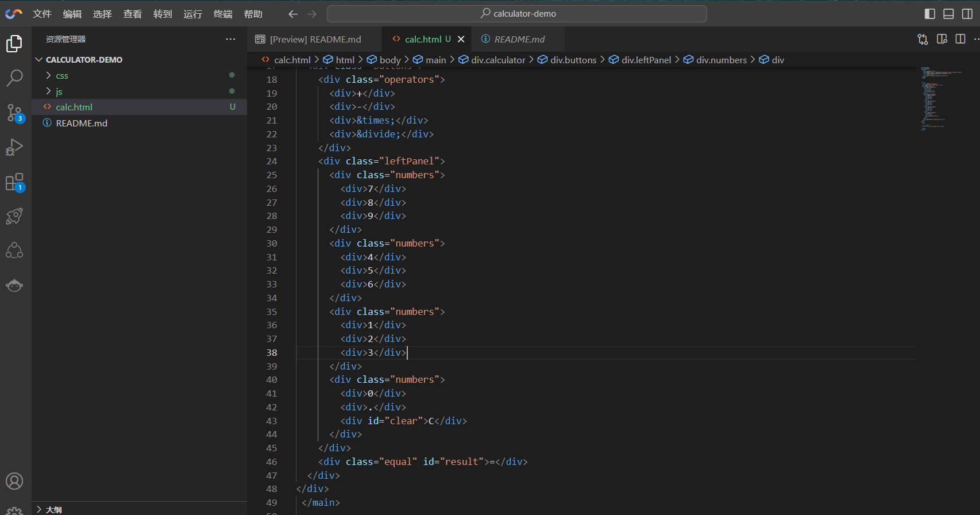Select calc.html in the file tree
Screen dimensions: 980x515
(139, 107)
